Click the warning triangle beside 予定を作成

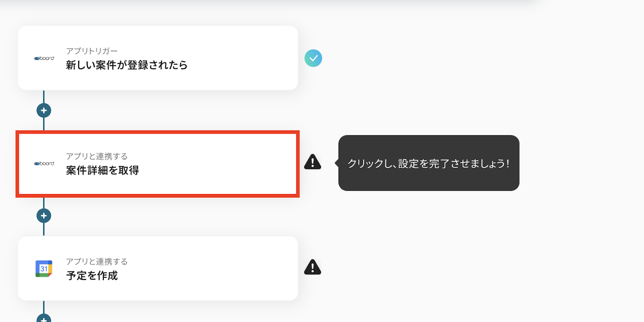[x=313, y=267]
